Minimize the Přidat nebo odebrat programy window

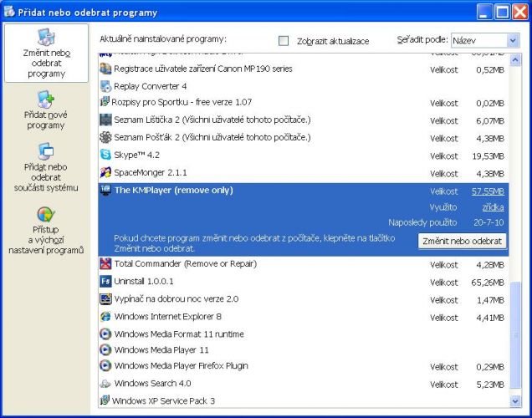pos(484,12)
